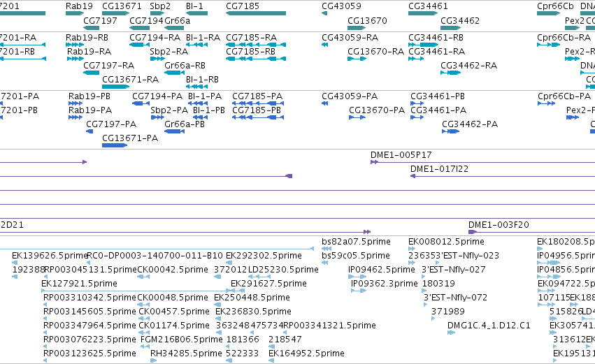Select the CG13671 gene feature
The image size is (595, 364).
point(116,13)
